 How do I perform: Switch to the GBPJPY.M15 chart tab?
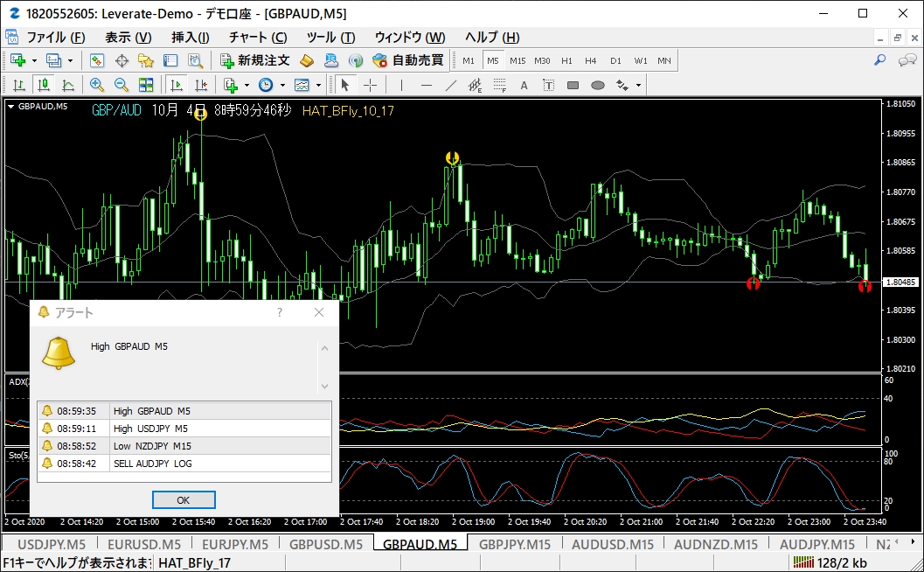click(x=514, y=544)
